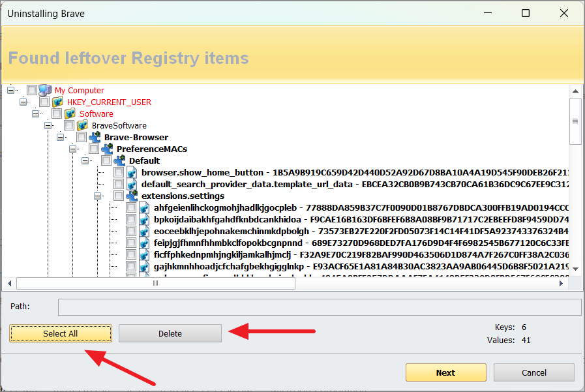
Task: Click the Brave-Browser registry key icon
Action: (95, 137)
